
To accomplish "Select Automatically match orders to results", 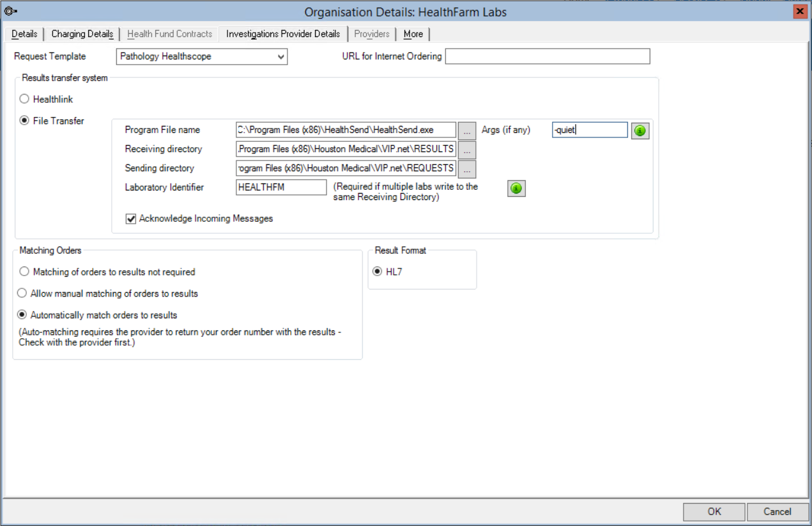I will point(22,315).
